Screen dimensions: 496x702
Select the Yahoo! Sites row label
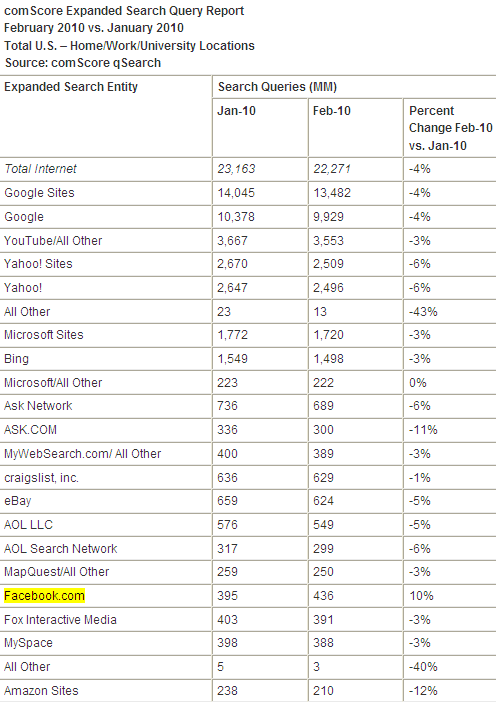point(38,264)
